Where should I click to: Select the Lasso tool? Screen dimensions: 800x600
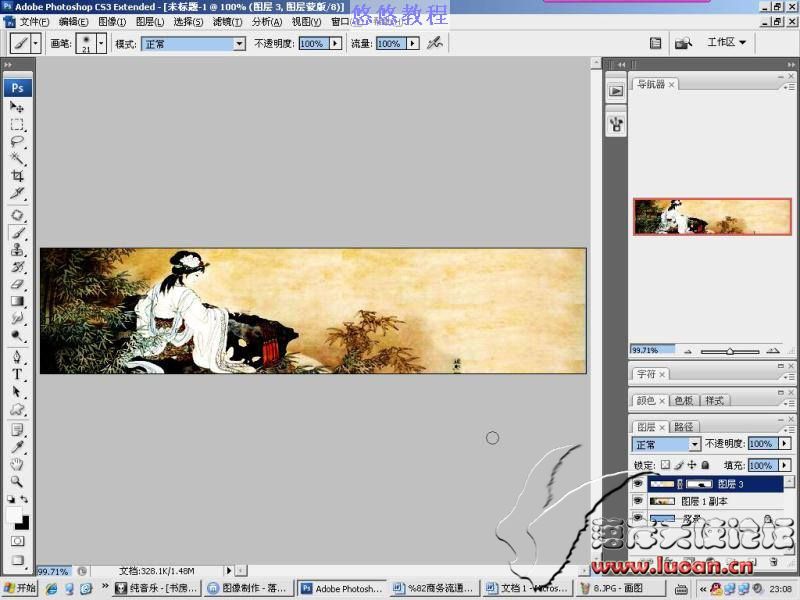coord(17,141)
